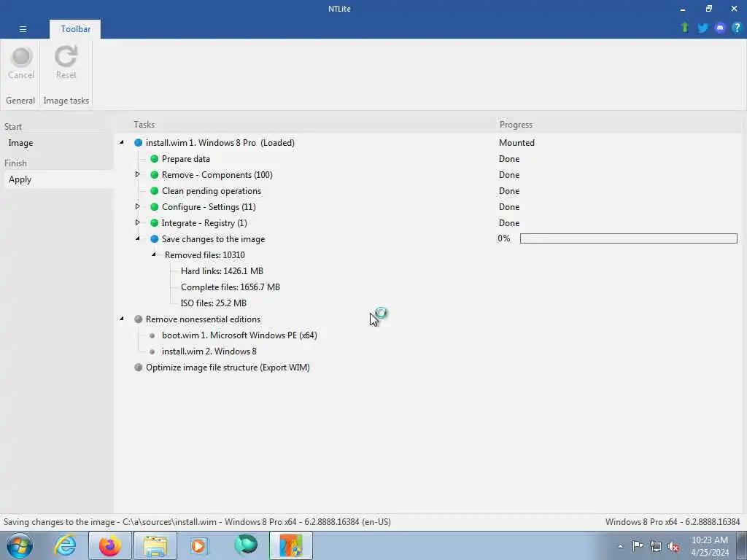Viewport: 747px width, 560px height.
Task: Open Windows Explorer from the taskbar
Action: click(x=155, y=545)
